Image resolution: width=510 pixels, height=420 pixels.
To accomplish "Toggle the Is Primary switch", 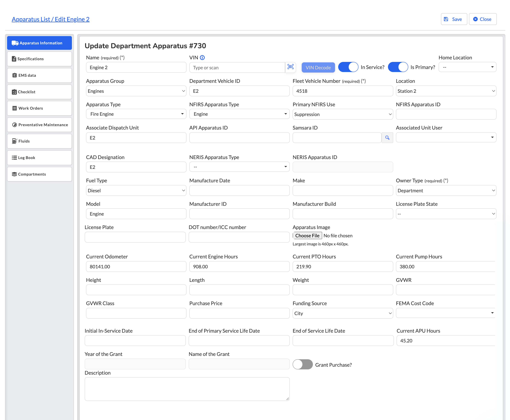I will 398,67.
